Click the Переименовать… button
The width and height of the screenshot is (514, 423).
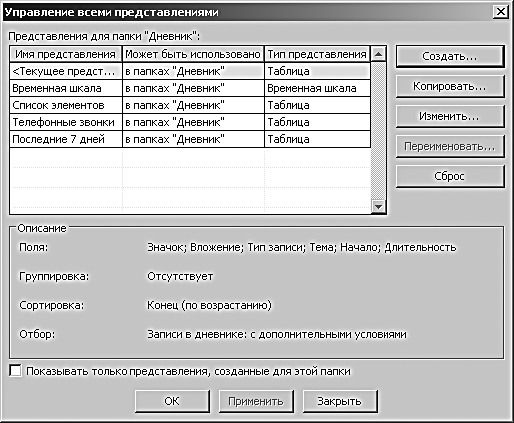(450, 146)
